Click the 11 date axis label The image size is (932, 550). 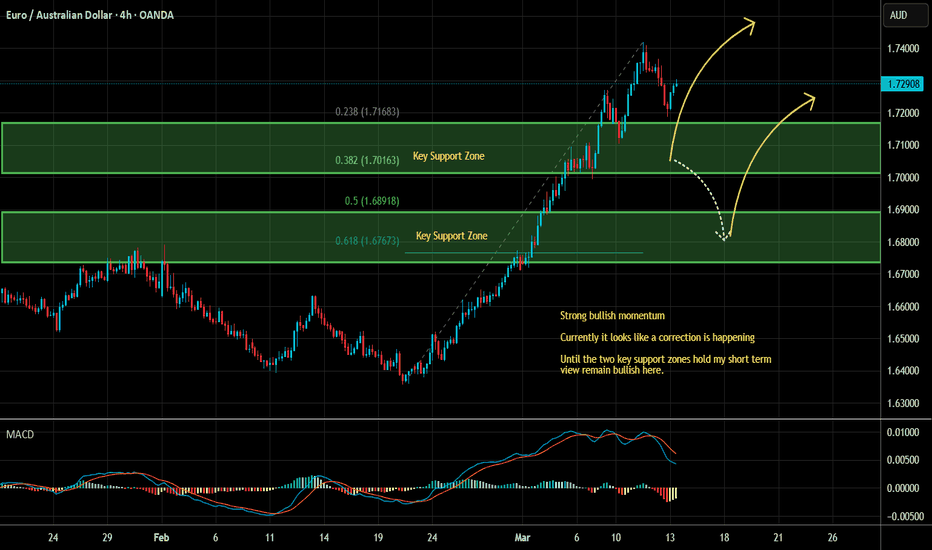[x=269, y=538]
